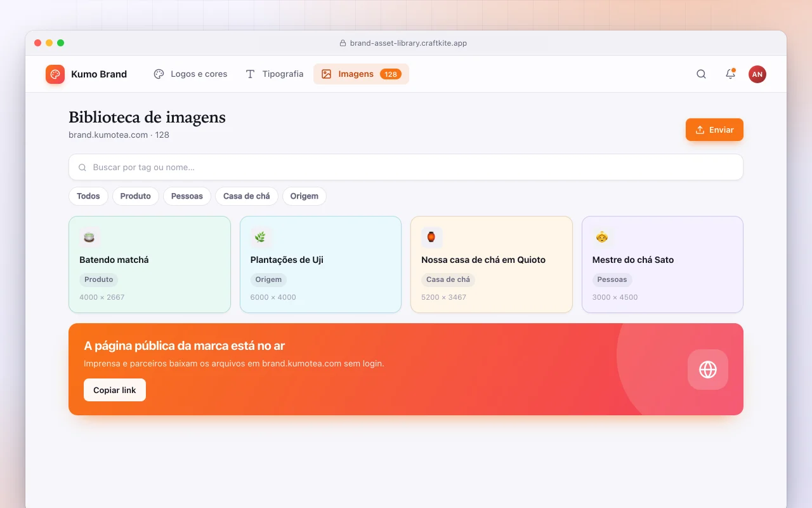This screenshot has height=508, width=812.
Task: Click the Origem tag on Plantações de Uji
Action: 268,279
